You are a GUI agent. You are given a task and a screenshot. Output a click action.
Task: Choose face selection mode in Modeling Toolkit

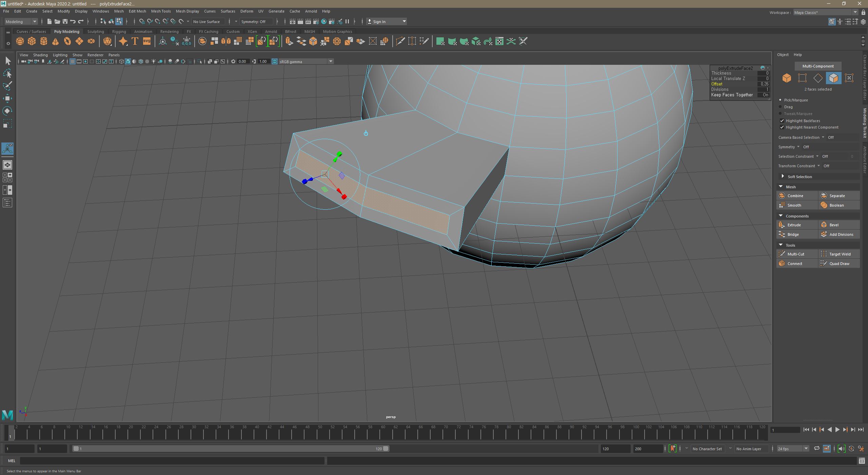pos(833,78)
